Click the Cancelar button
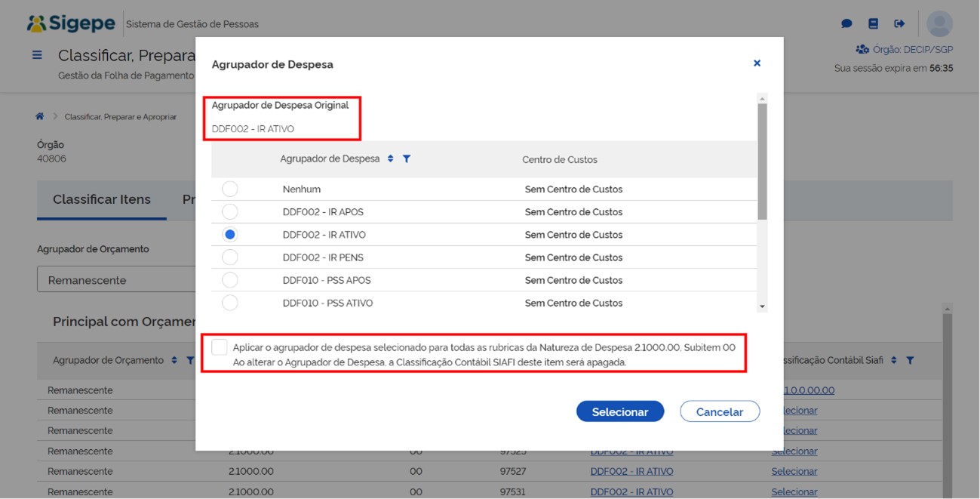Screen dimensions: 980x499 pos(719,411)
